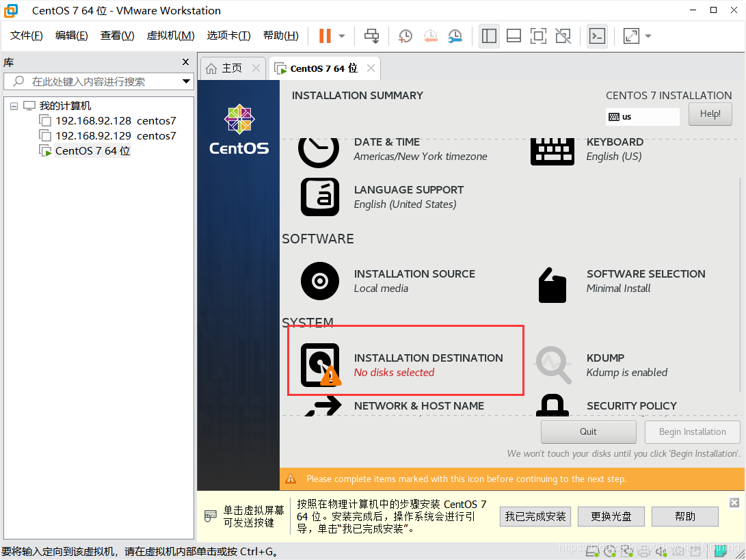The height and width of the screenshot is (560, 746).
Task: Open Kdump magnifier icon
Action: pos(553,365)
